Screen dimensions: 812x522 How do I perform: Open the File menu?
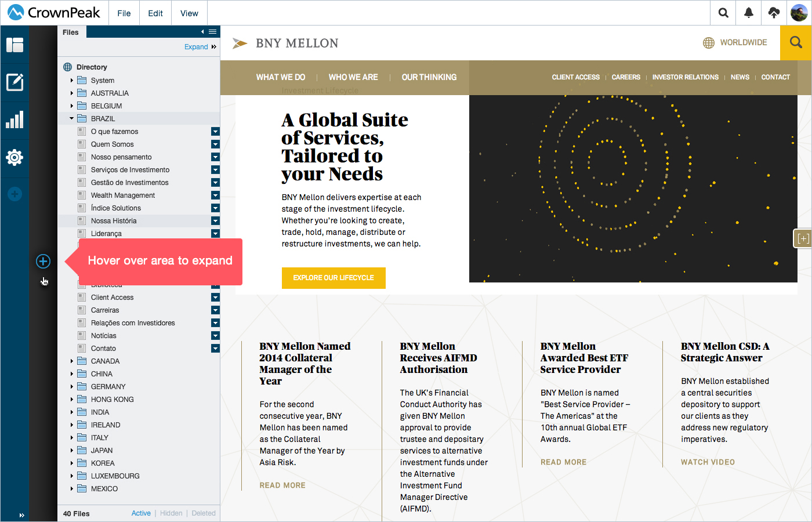pos(124,13)
